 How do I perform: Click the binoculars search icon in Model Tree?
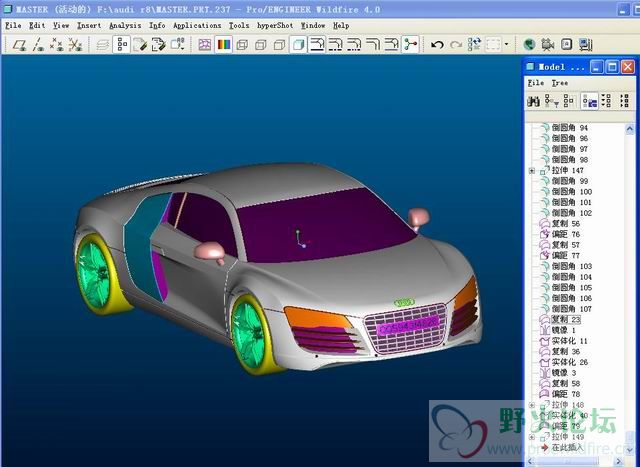point(534,101)
